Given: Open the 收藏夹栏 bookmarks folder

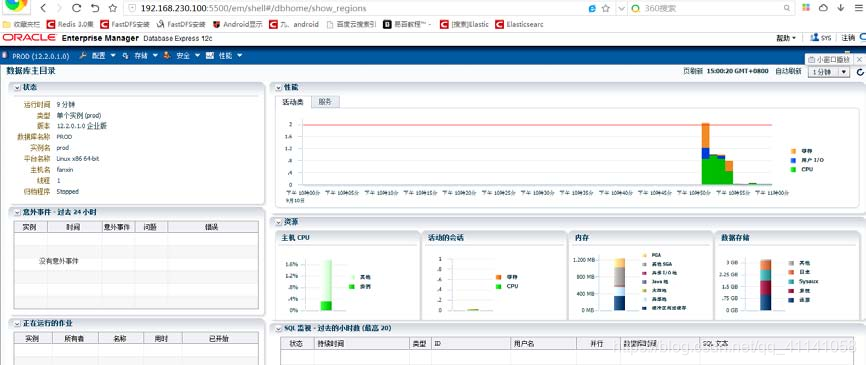Looking at the screenshot, I should [22, 24].
